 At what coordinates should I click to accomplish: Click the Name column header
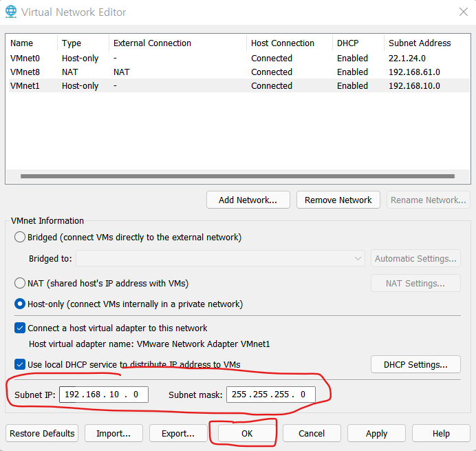[x=33, y=43]
